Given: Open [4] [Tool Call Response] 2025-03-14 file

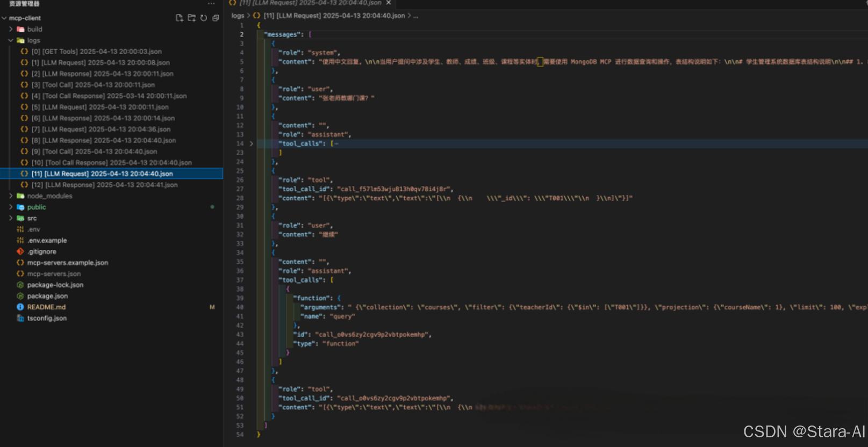Looking at the screenshot, I should (x=109, y=96).
